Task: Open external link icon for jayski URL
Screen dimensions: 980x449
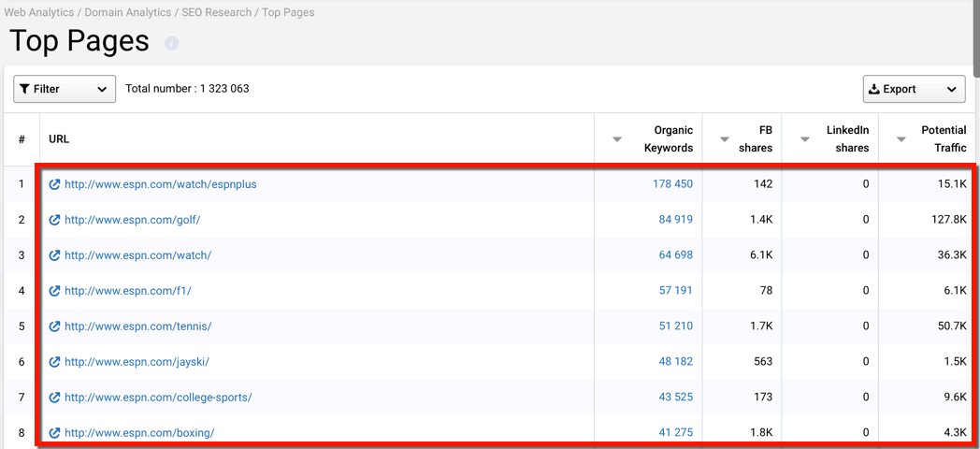Action: tap(55, 361)
